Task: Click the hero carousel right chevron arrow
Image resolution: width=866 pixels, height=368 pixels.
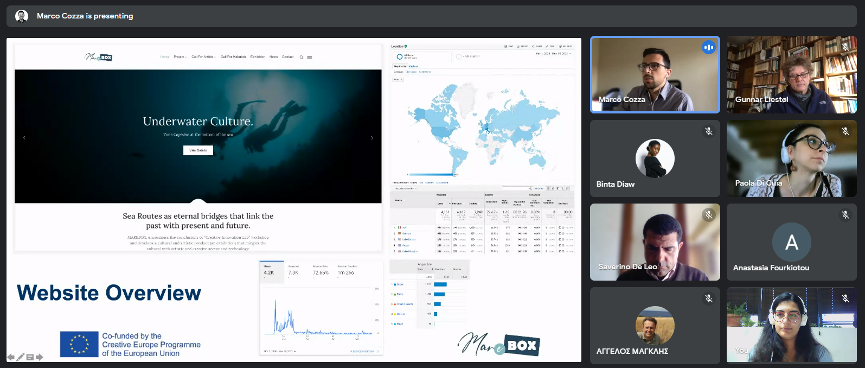Action: [372, 138]
